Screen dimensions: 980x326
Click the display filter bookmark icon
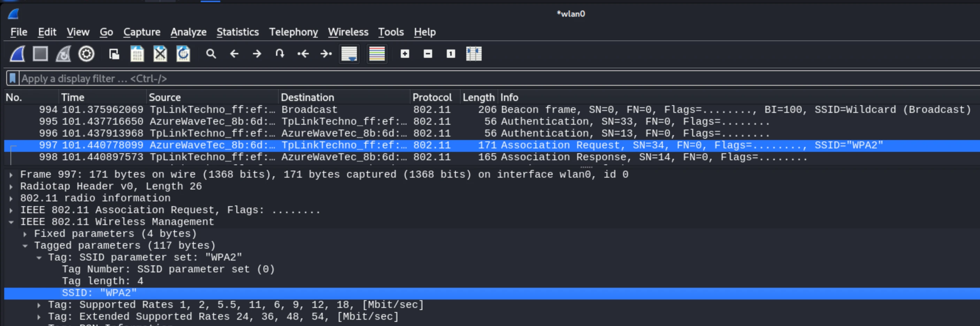pos(13,78)
